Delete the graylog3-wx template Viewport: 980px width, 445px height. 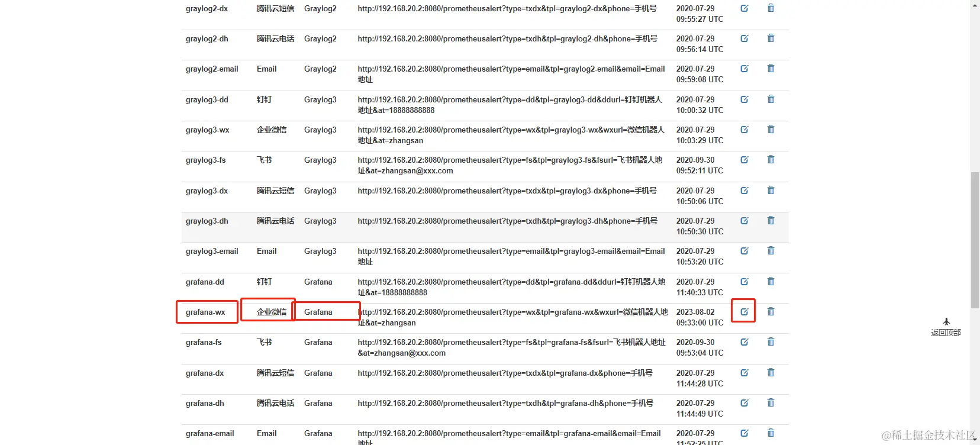[771, 130]
